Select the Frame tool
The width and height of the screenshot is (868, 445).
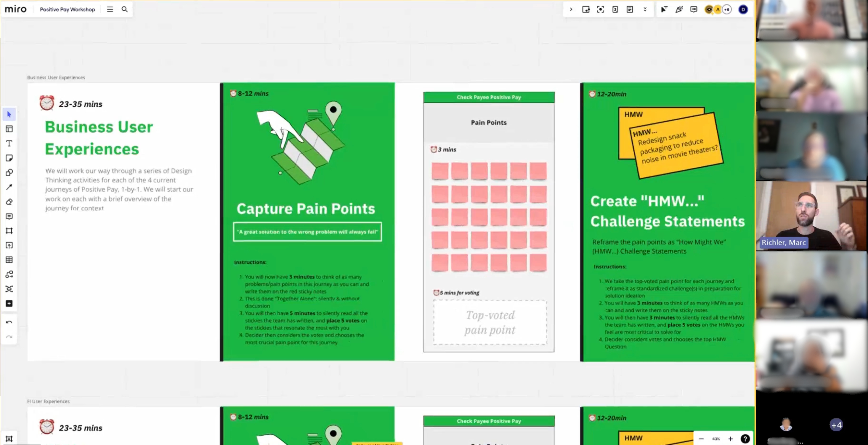click(x=9, y=231)
